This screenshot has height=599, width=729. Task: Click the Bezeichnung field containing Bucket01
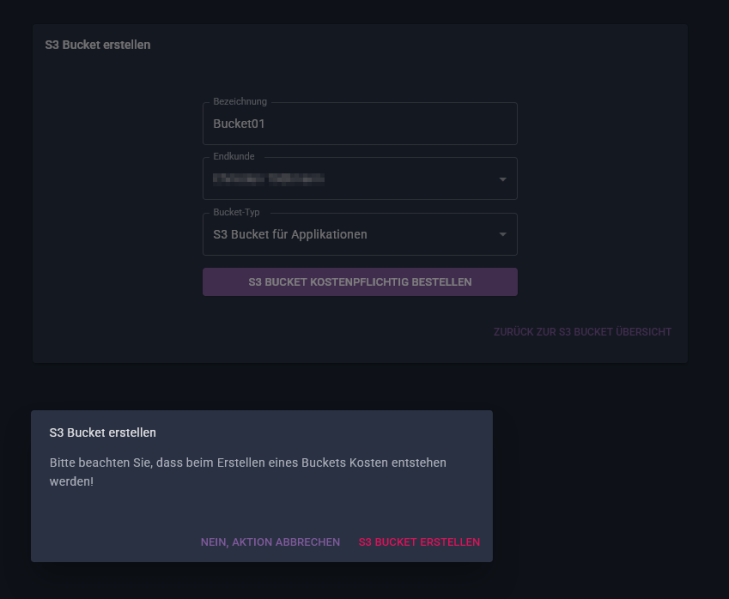coord(360,124)
